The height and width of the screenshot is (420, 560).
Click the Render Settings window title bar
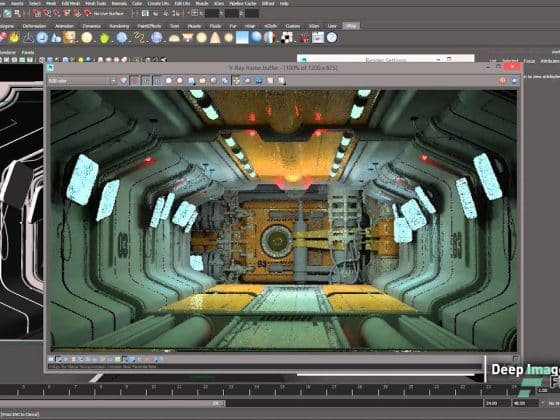pos(386,59)
